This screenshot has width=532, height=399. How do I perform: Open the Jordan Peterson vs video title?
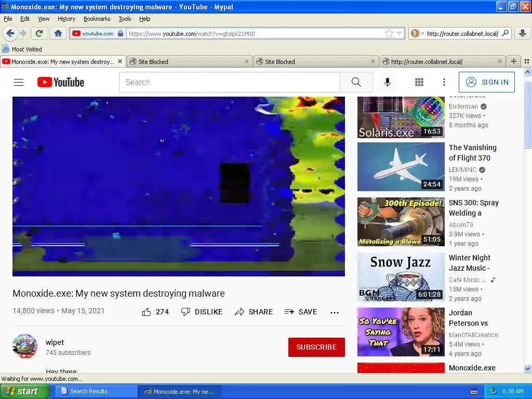click(x=468, y=318)
